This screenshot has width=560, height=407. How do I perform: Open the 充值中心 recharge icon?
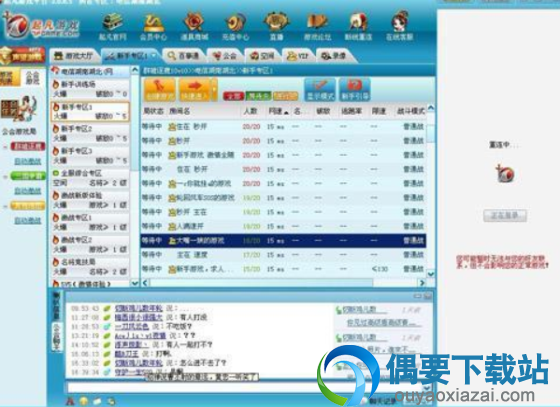click(x=236, y=26)
